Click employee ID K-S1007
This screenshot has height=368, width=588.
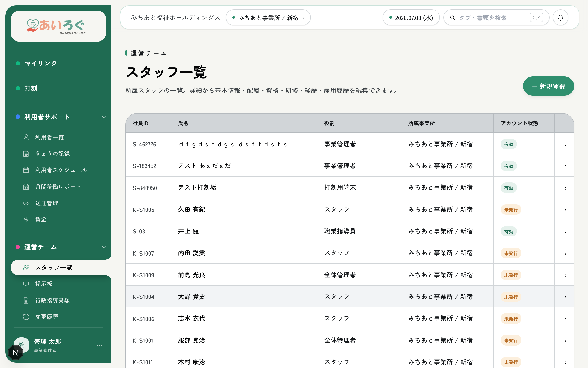[x=143, y=253]
